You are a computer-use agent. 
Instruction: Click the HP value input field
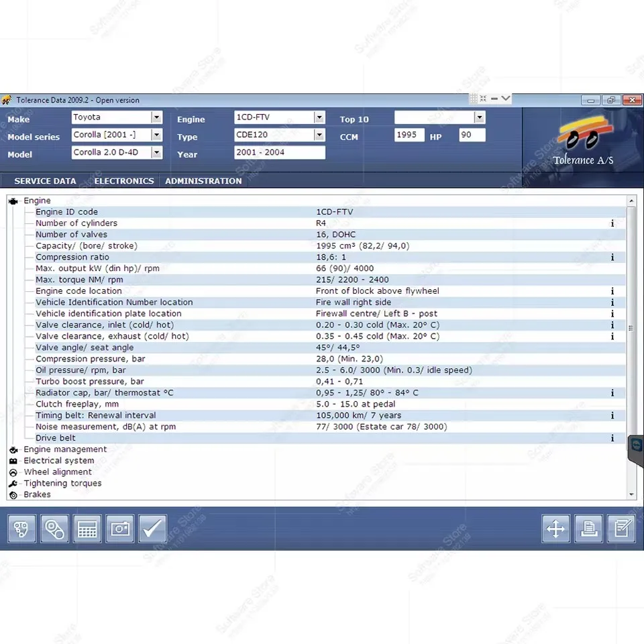coord(472,135)
